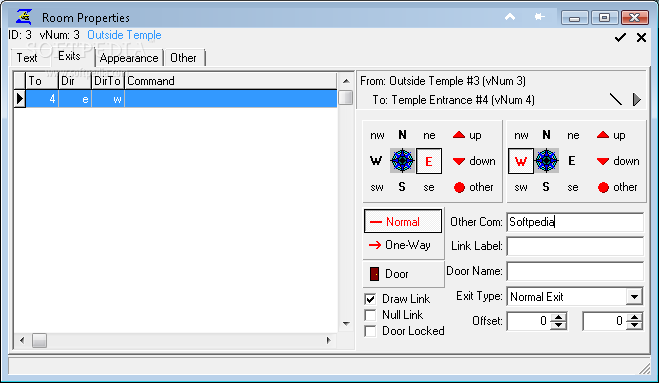Choose up in the From direction panel
Screen dimensions: 659x383
point(467,135)
